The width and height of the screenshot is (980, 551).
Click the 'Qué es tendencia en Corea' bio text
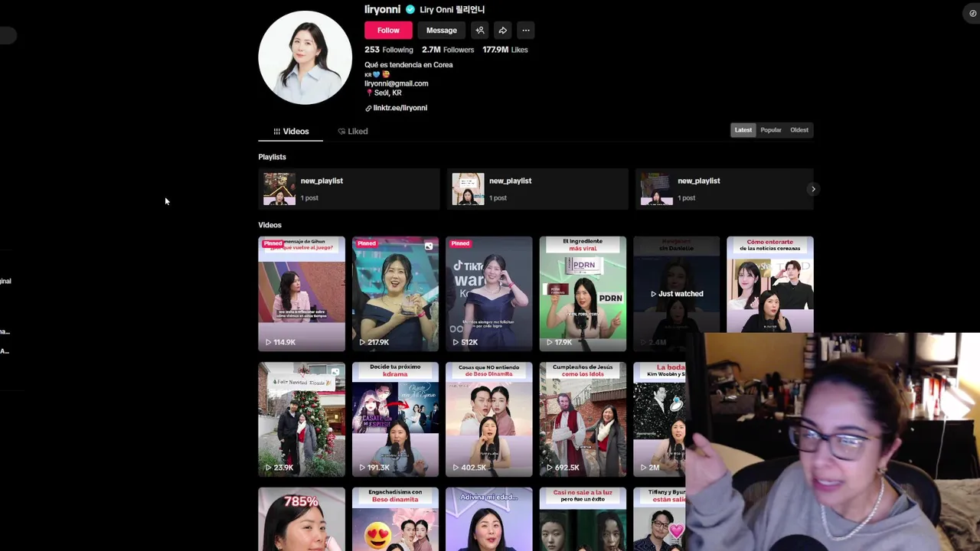tap(408, 65)
